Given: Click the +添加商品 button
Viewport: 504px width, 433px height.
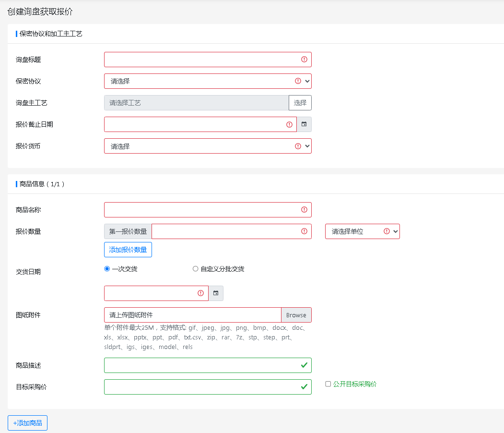Looking at the screenshot, I should [28, 423].
